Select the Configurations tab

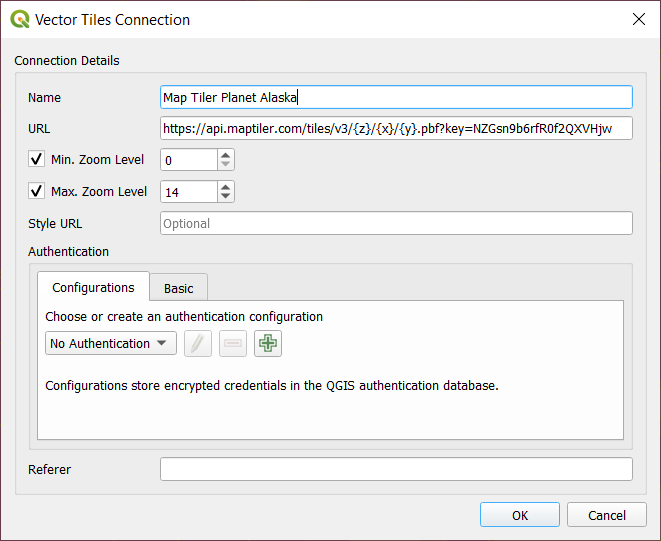(93, 288)
